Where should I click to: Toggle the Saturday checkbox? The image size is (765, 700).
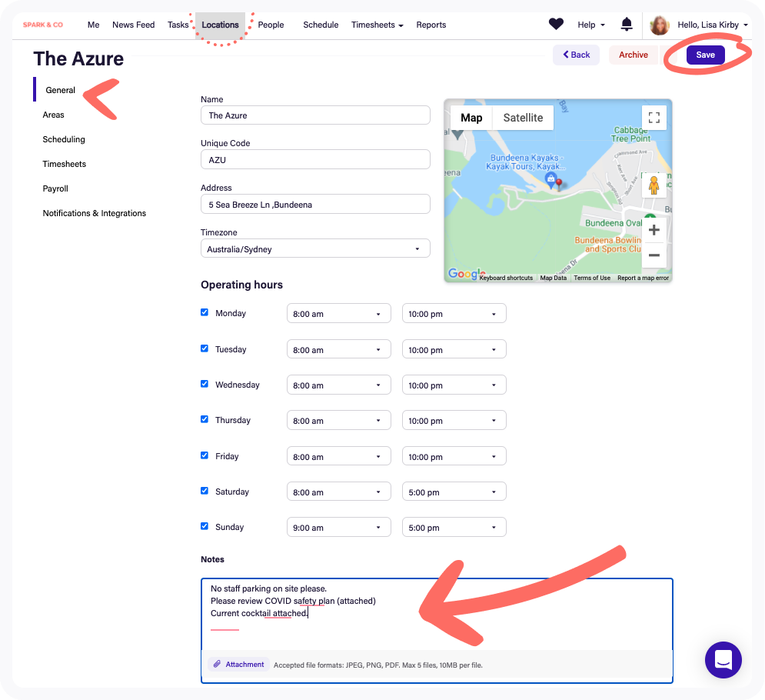pyautogui.click(x=205, y=491)
